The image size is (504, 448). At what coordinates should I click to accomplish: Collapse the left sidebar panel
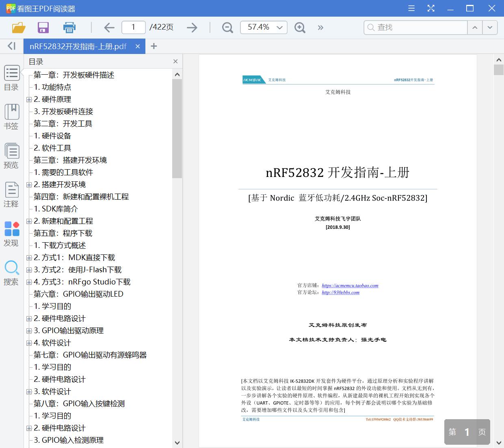coord(11,46)
